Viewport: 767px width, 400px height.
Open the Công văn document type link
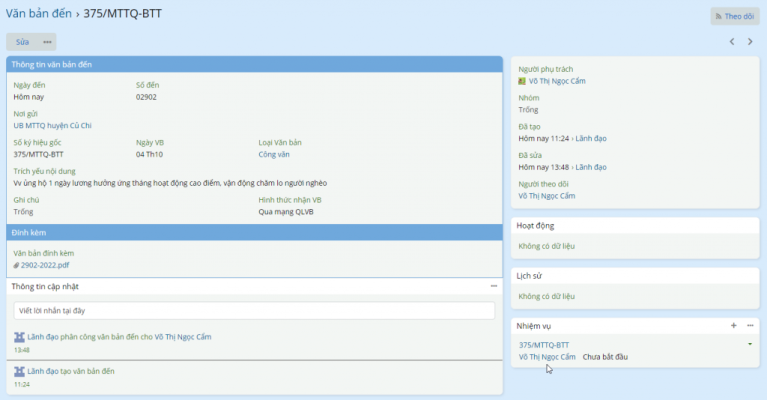click(274, 155)
